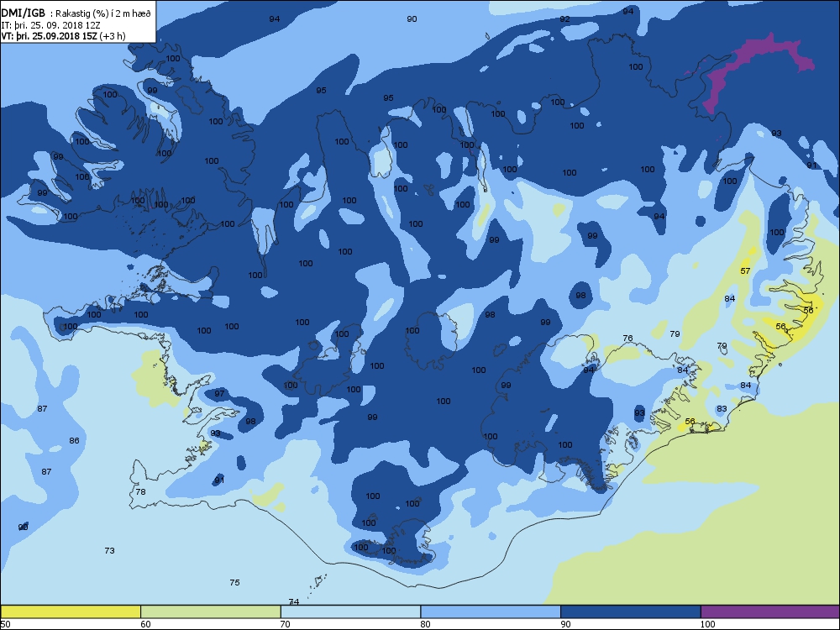Click the humidity value '57' in yellow area
Image resolution: width=840 pixels, height=630 pixels.
(745, 270)
